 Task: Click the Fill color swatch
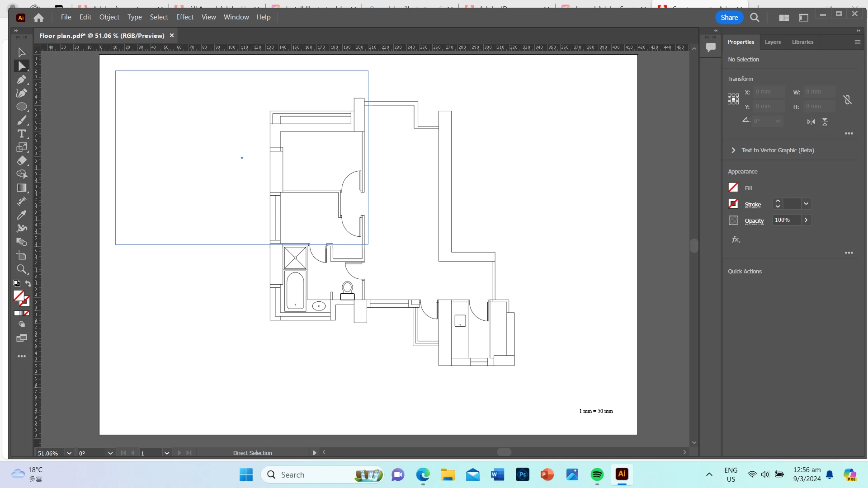(733, 188)
